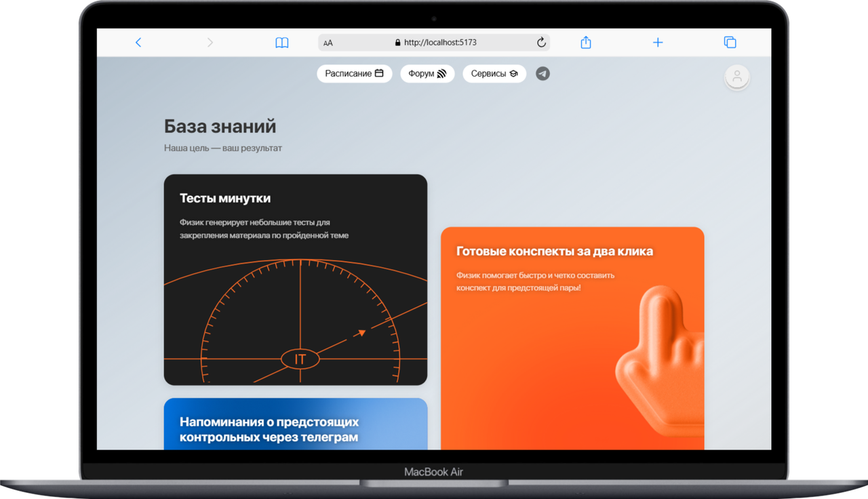This screenshot has width=868, height=499.
Task: Reload the page with the refresh icon
Action: click(541, 43)
